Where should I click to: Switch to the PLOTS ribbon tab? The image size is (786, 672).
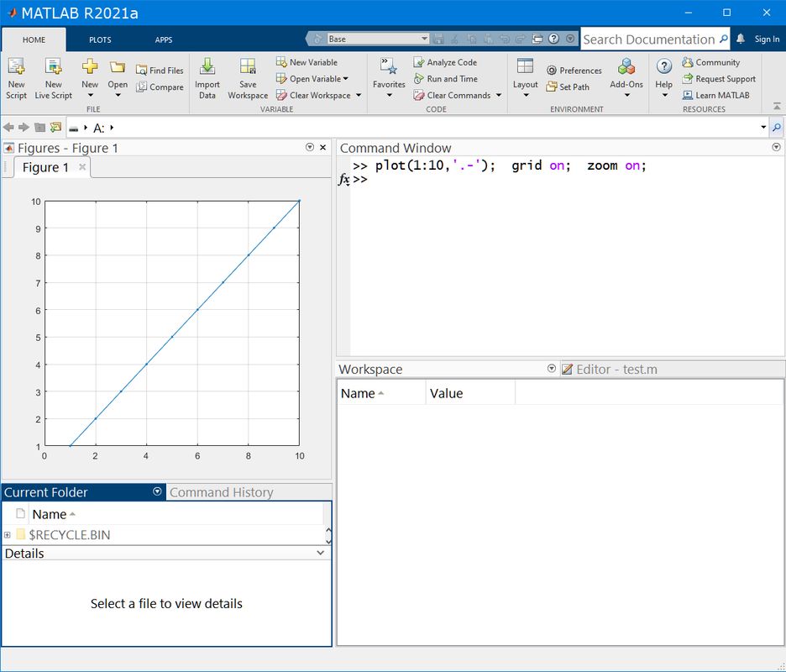(x=100, y=39)
